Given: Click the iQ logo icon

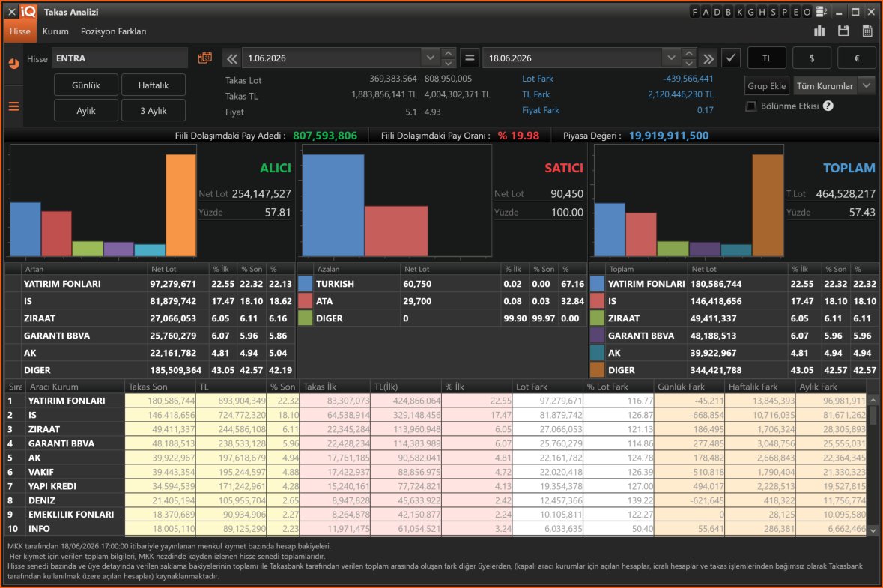Looking at the screenshot, I should 28,12.
